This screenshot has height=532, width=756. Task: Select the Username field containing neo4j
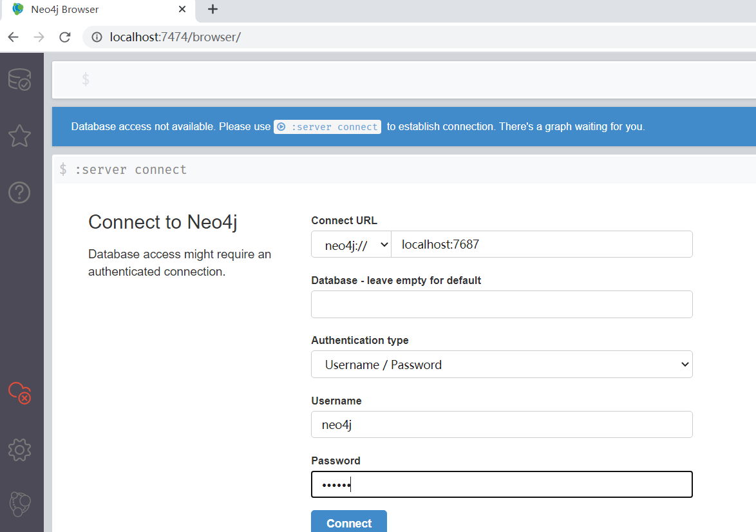coord(502,424)
